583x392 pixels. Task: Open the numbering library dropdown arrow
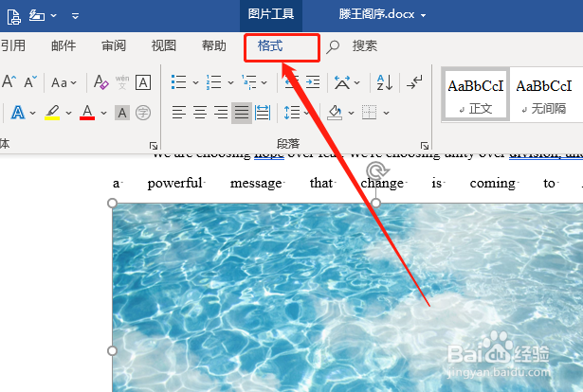tap(230, 82)
